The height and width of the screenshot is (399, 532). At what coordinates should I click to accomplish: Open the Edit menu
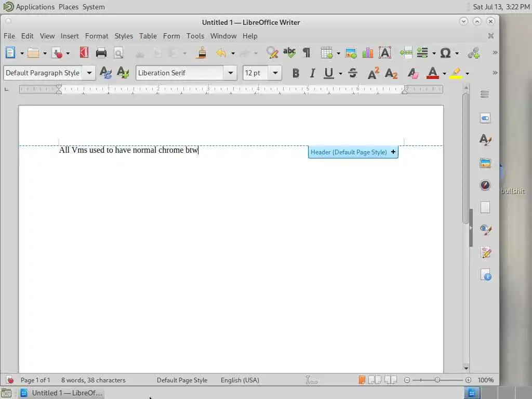(x=27, y=36)
